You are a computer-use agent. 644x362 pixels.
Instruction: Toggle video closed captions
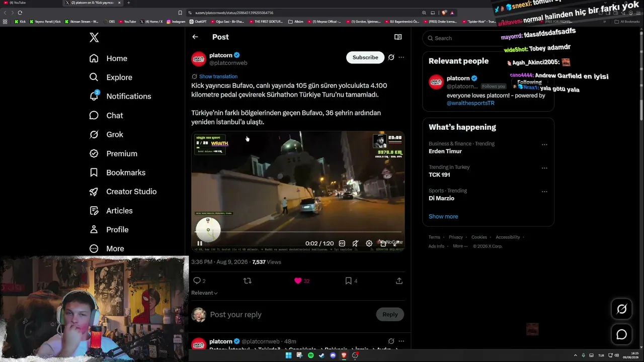(x=342, y=243)
